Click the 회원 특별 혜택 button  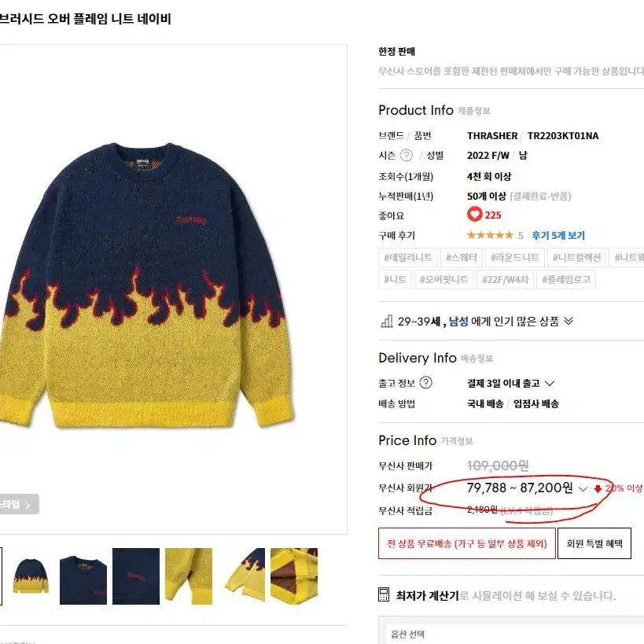(594, 543)
